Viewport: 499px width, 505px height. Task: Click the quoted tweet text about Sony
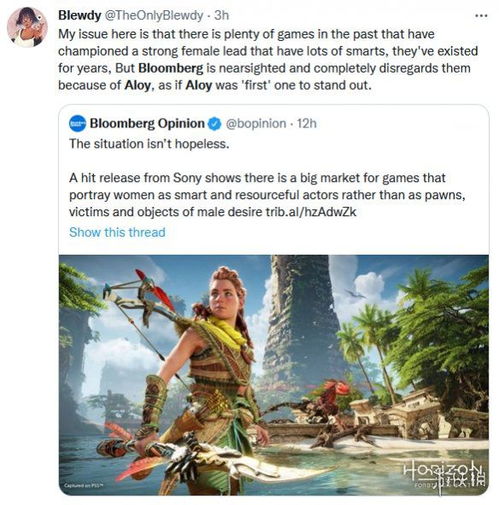pos(267,195)
